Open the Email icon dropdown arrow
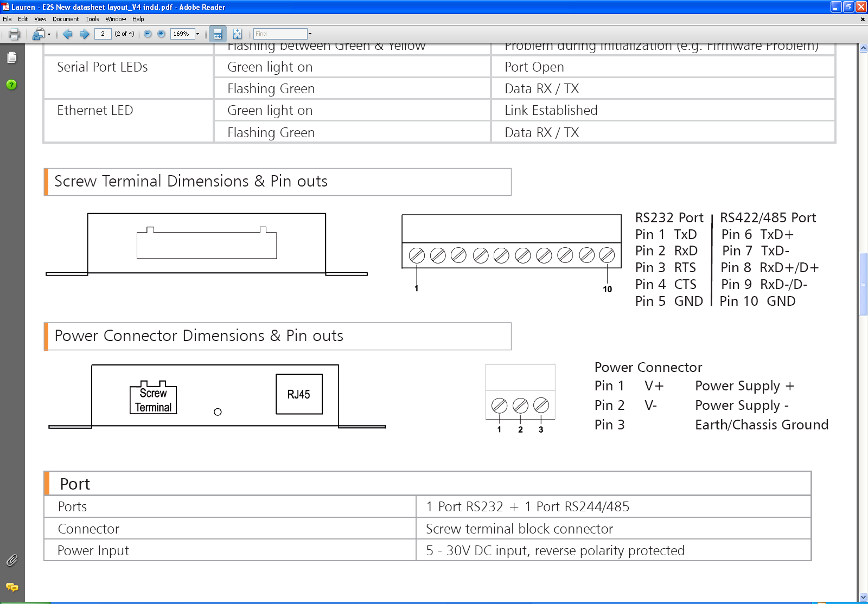Image resolution: width=868 pixels, height=604 pixels. point(49,34)
